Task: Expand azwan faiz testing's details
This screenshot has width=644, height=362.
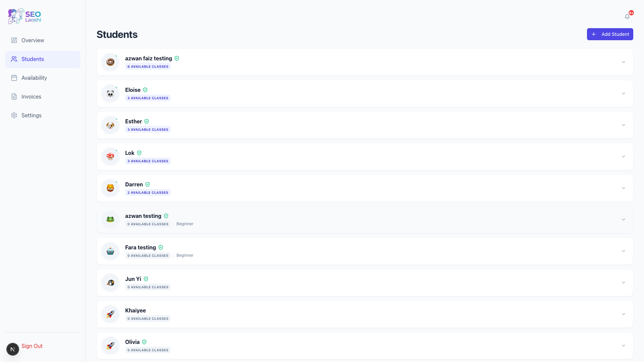Action: click(623, 62)
